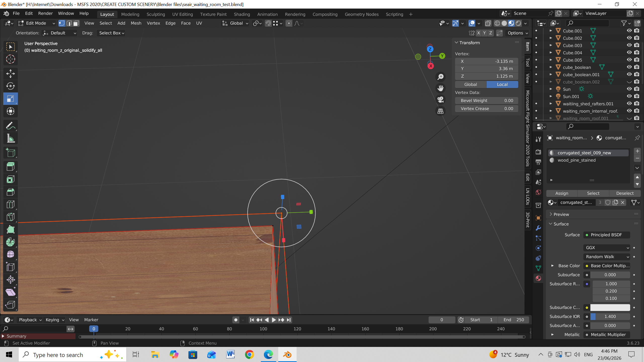
Task: Open GGX distribution dropdown
Action: coord(607,248)
